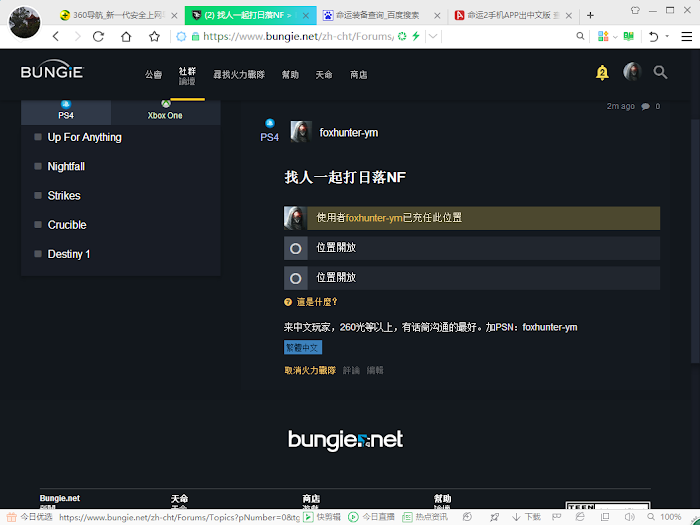The height and width of the screenshot is (525, 700).
Task: Go to the browser home page
Action: 126,37
